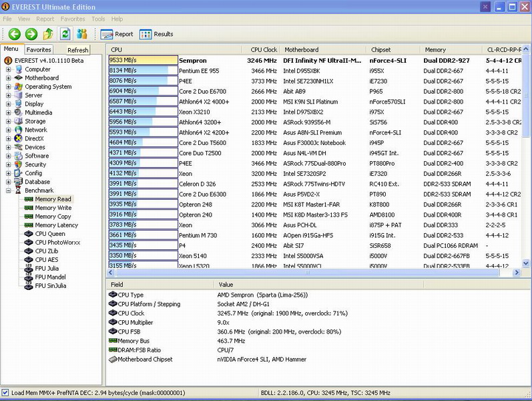Image resolution: width=532 pixels, height=401 pixels.
Task: Select the Operating System tree icon
Action: click(19, 87)
